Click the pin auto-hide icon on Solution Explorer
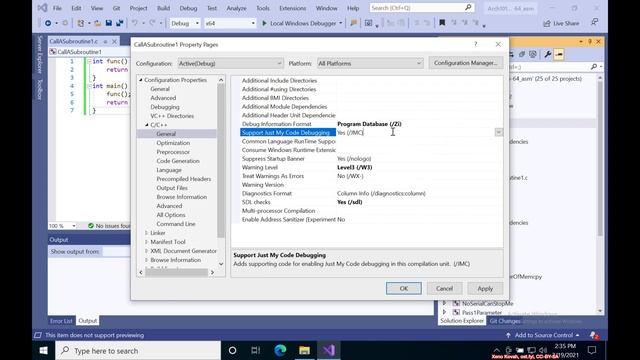The height and width of the screenshot is (360, 640). pos(589,42)
